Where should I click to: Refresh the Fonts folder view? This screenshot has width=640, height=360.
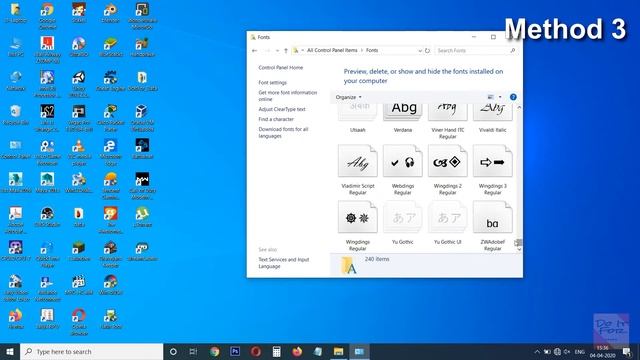click(x=427, y=51)
